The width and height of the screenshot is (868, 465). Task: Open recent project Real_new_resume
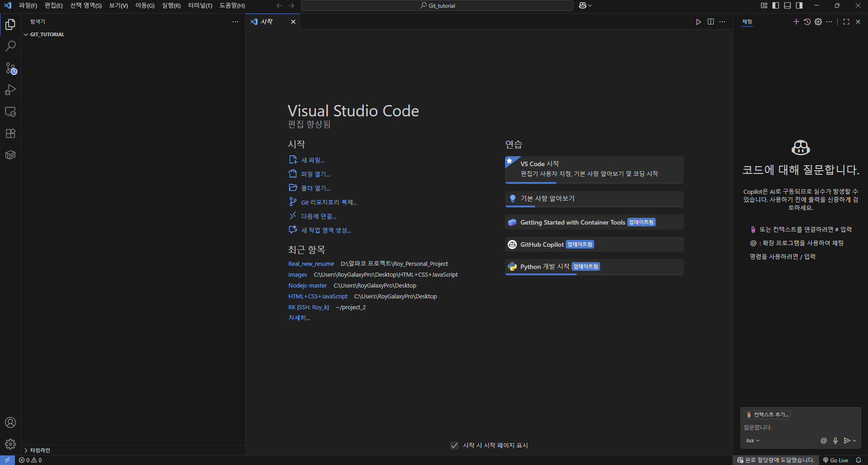(311, 264)
